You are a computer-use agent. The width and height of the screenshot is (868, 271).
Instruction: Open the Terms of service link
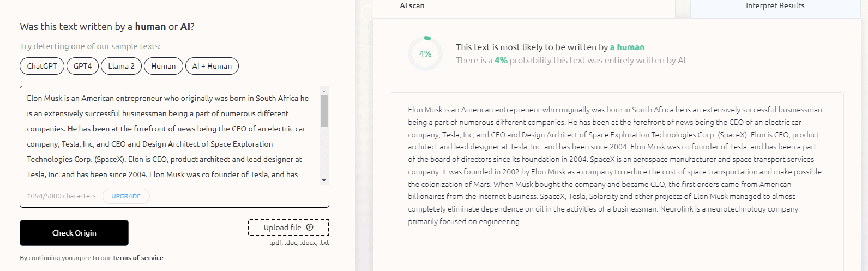(x=138, y=258)
